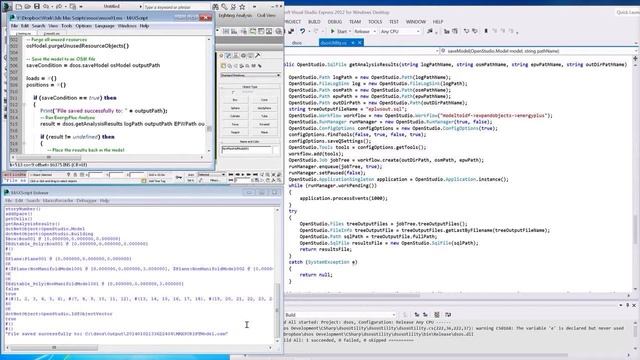Expand the Start button dropdown arrow
This screenshot has width=640, height=360.
click(350, 31)
